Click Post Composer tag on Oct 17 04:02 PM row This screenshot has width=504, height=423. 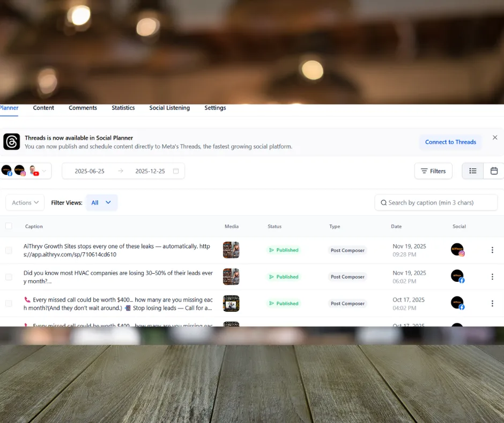pyautogui.click(x=347, y=304)
